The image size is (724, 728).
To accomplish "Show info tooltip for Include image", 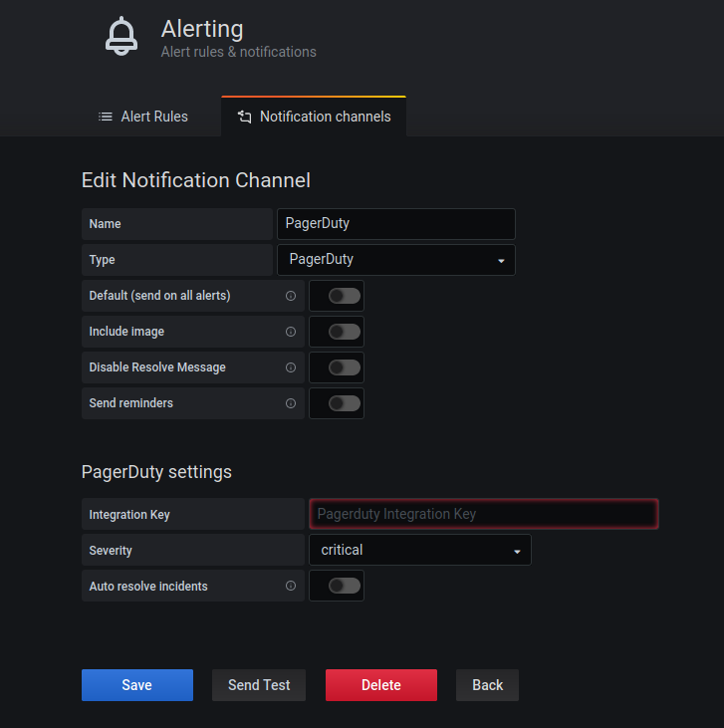I will pyautogui.click(x=291, y=332).
